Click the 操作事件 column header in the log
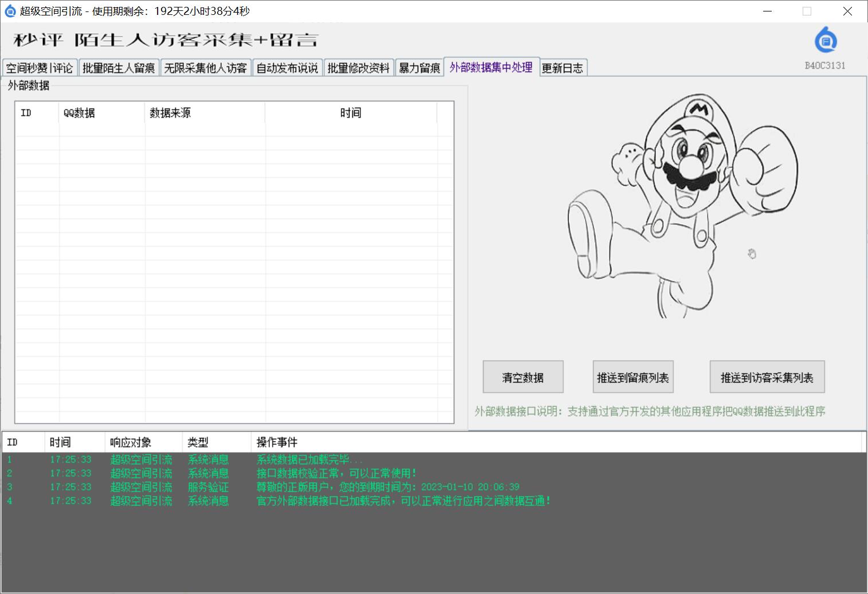This screenshot has height=594, width=868. (277, 442)
